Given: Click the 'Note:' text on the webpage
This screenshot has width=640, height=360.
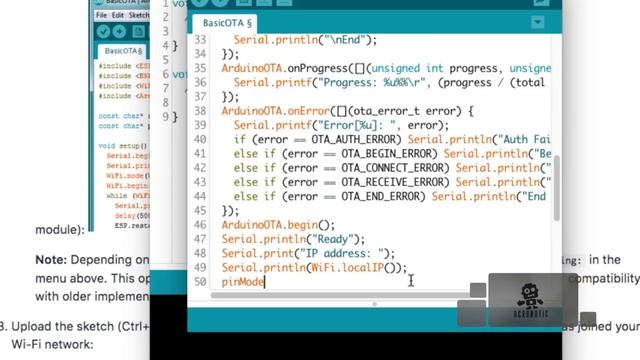Looking at the screenshot, I should pyautogui.click(x=51, y=260).
